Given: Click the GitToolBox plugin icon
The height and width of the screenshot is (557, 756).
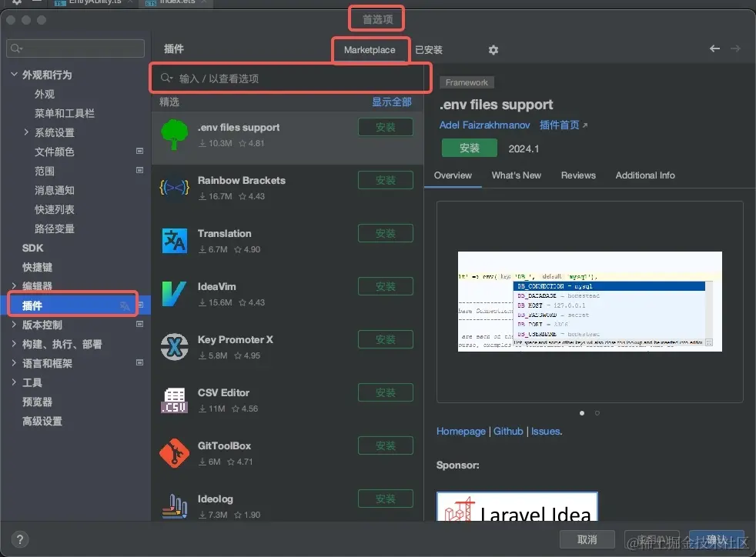Looking at the screenshot, I should 174,453.
